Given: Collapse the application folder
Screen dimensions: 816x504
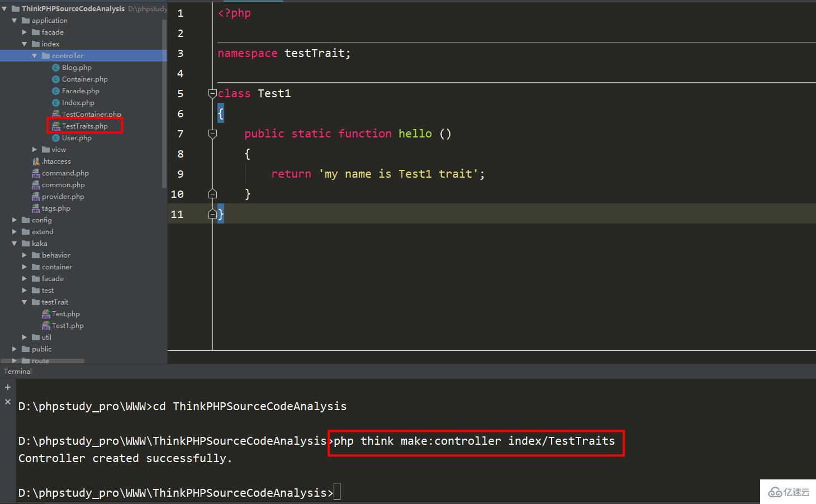Looking at the screenshot, I should (15, 21).
